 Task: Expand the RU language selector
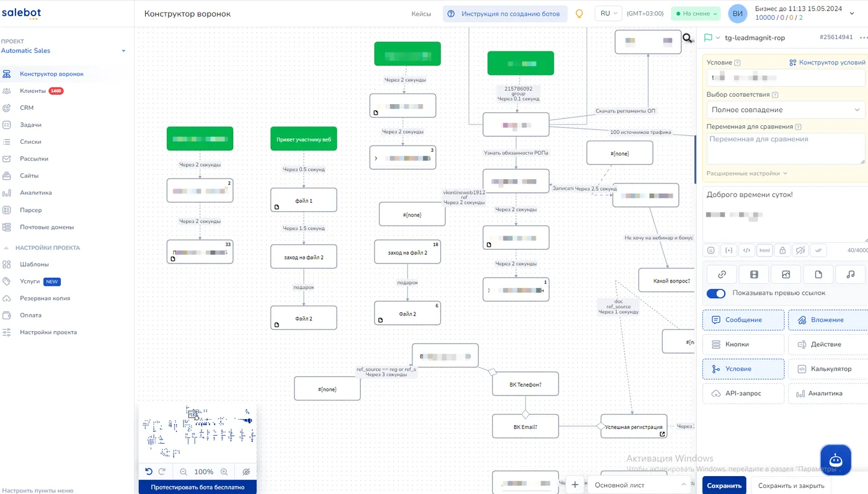[608, 14]
